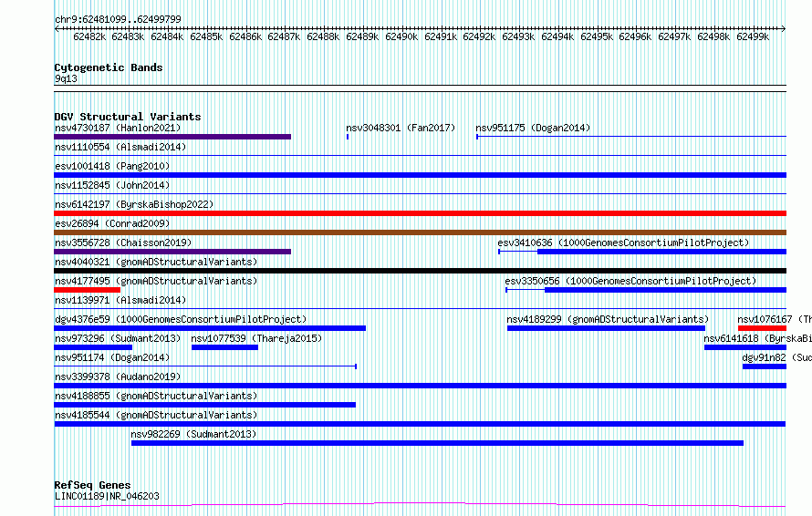Open nsv982269 (Sudmant2013) label

193,434
